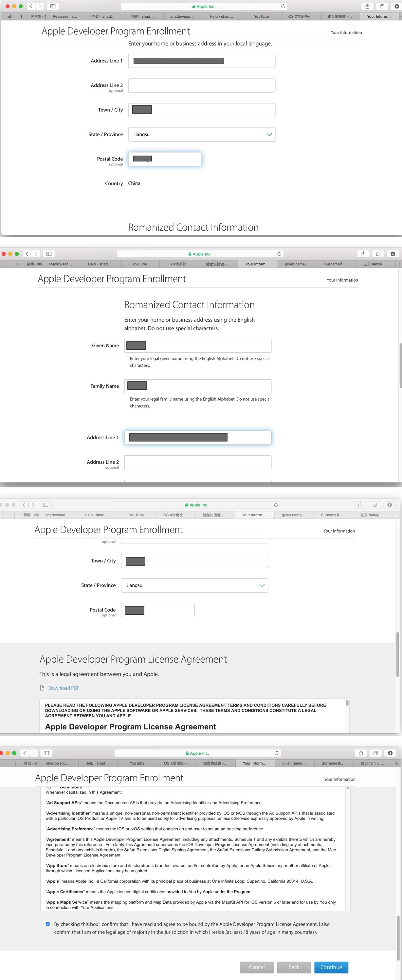Switch to Releases tab in the top window
This screenshot has width=402, height=980.
pos(65,16)
